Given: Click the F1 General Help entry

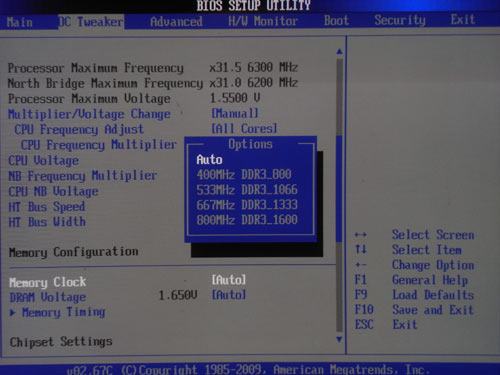Looking at the screenshot, I should 411,280.
